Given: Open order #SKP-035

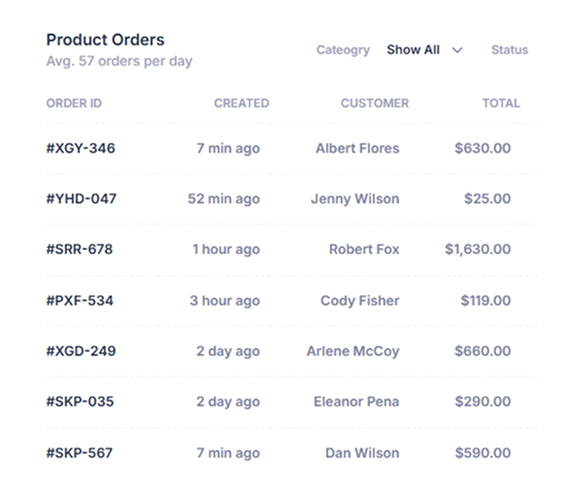Looking at the screenshot, I should (x=80, y=402).
